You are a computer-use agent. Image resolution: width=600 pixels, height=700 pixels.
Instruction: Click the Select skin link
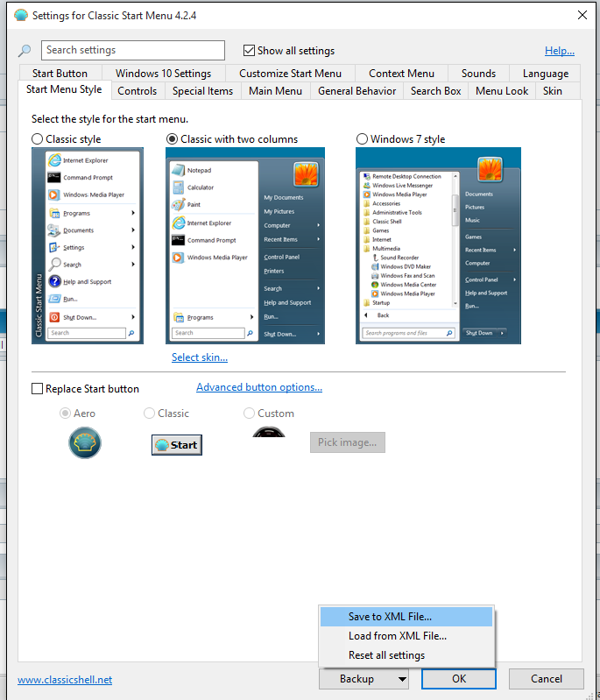click(200, 357)
